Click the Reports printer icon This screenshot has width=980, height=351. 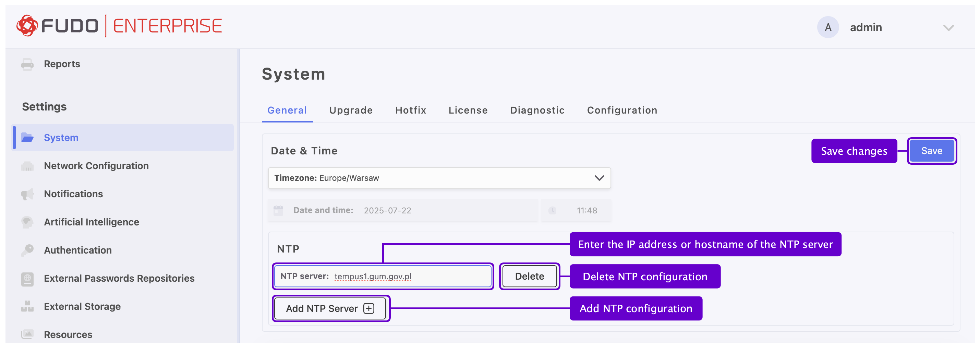27,65
